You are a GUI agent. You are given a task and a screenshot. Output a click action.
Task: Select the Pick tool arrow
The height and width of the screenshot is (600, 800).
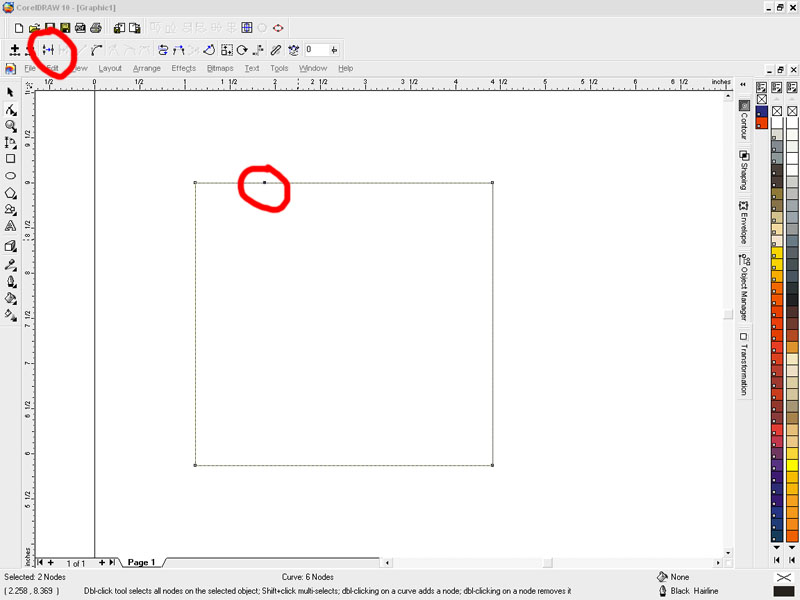coord(10,92)
